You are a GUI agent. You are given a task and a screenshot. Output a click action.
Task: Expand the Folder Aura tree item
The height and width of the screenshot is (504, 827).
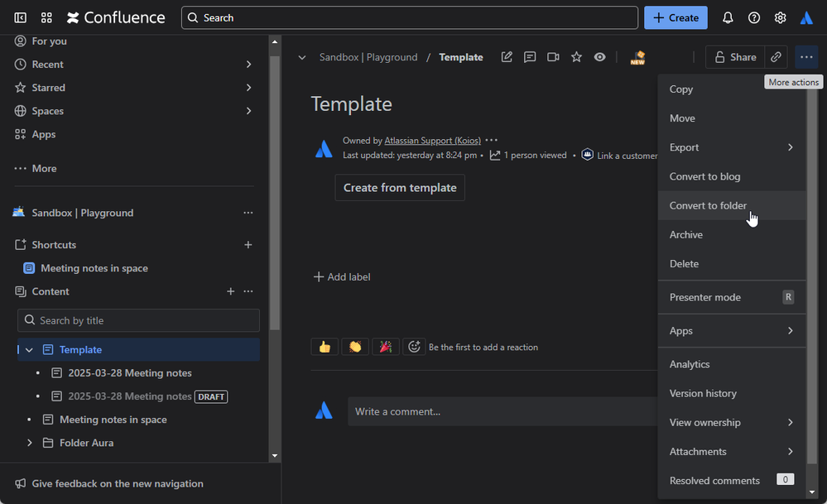pyautogui.click(x=29, y=443)
